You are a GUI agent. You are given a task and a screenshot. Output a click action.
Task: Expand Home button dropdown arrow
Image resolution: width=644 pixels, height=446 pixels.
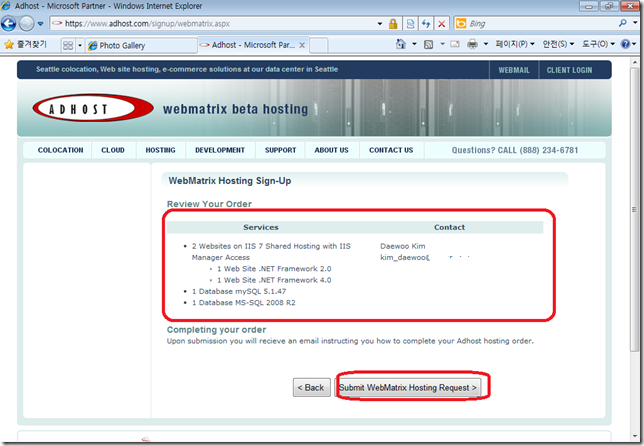pos(414,44)
